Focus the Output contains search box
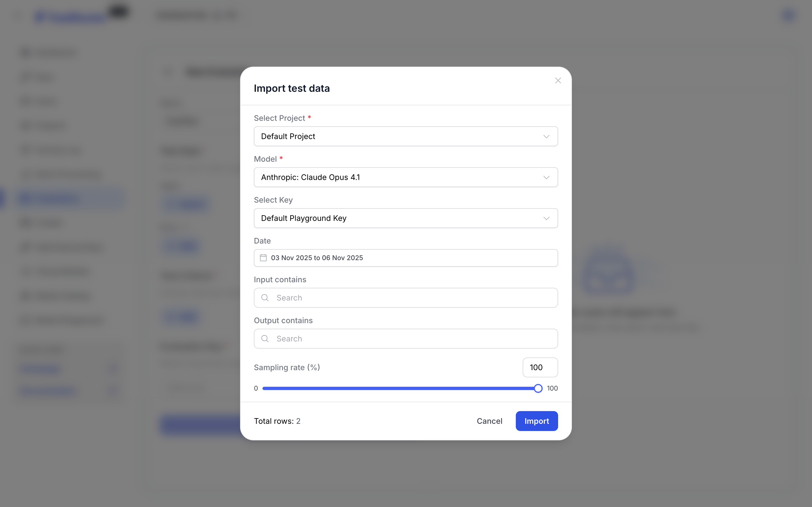Image resolution: width=812 pixels, height=507 pixels. click(413, 339)
